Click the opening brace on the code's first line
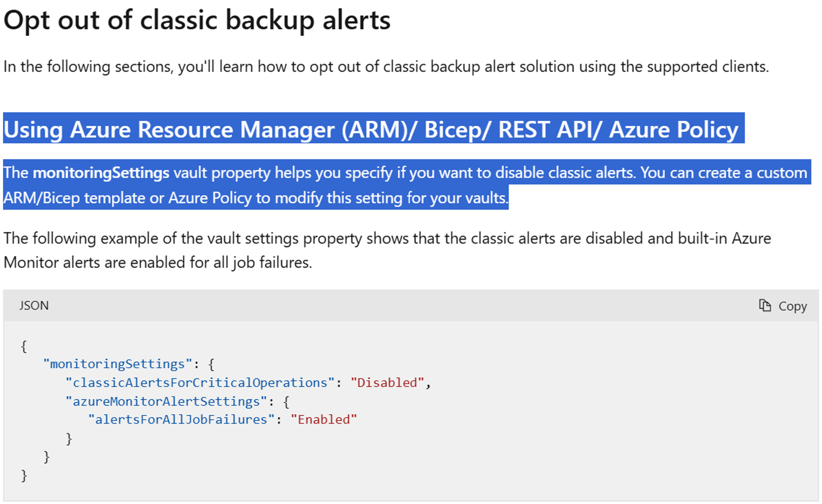The height and width of the screenshot is (504, 822). [24, 346]
